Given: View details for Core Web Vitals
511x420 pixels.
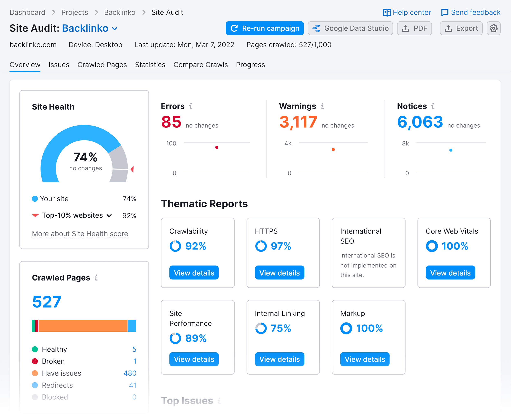Looking at the screenshot, I should tap(450, 273).
